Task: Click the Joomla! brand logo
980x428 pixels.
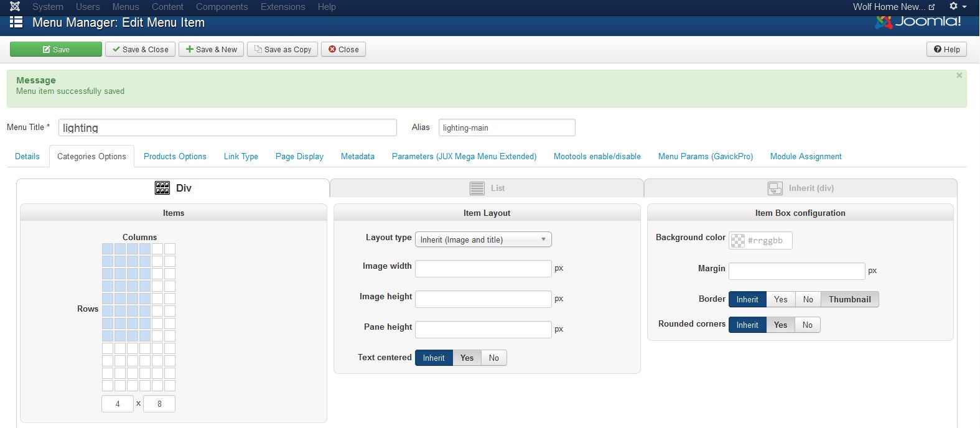Action: (918, 21)
